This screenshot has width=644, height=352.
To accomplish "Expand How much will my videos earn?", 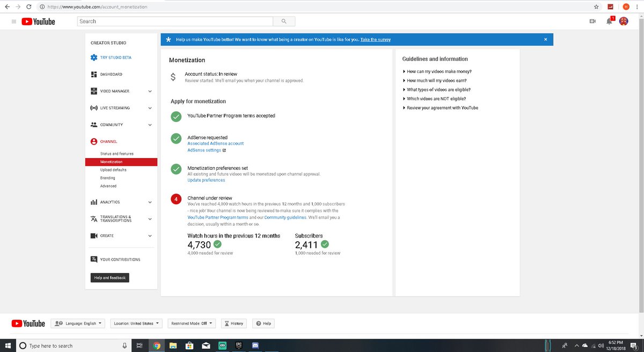I will 436,81.
